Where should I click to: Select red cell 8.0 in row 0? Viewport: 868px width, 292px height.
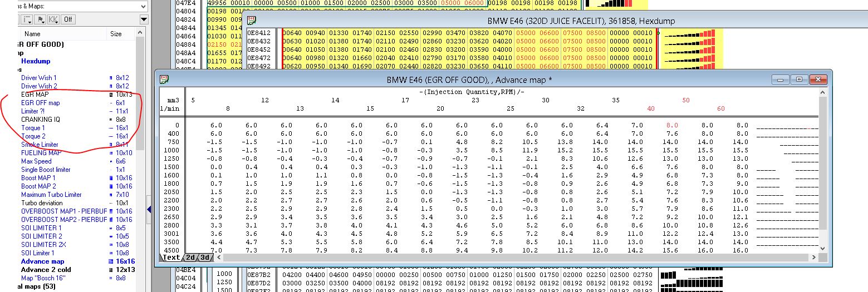click(671, 125)
